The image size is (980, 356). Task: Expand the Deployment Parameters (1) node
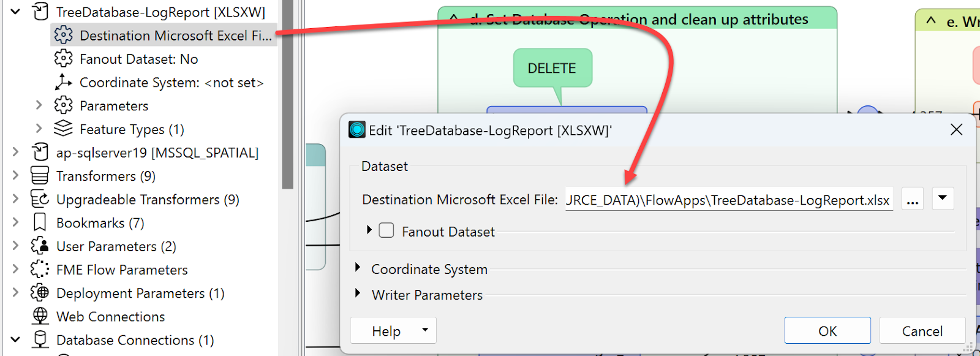tap(16, 293)
